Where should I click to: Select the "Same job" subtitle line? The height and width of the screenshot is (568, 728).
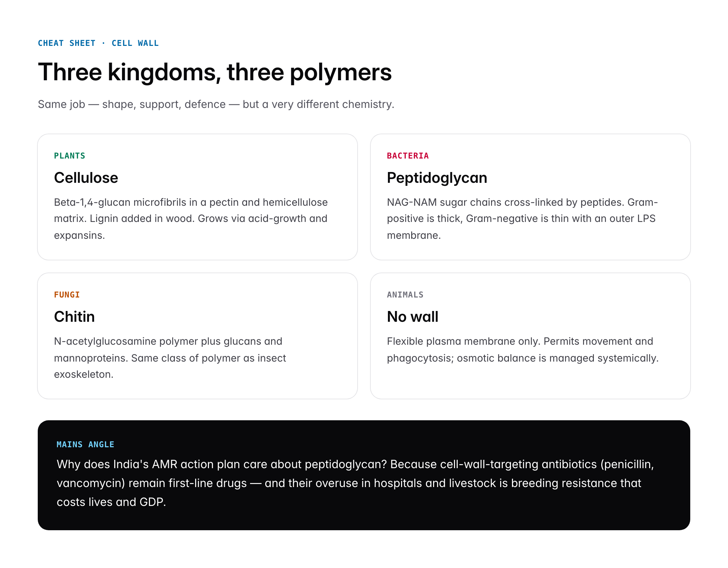pos(216,104)
